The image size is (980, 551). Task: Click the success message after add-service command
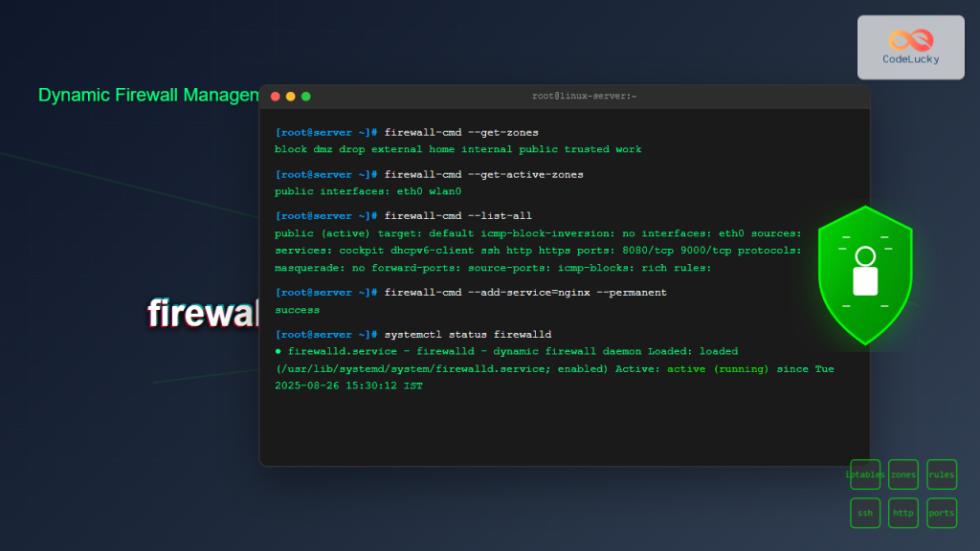coord(297,309)
